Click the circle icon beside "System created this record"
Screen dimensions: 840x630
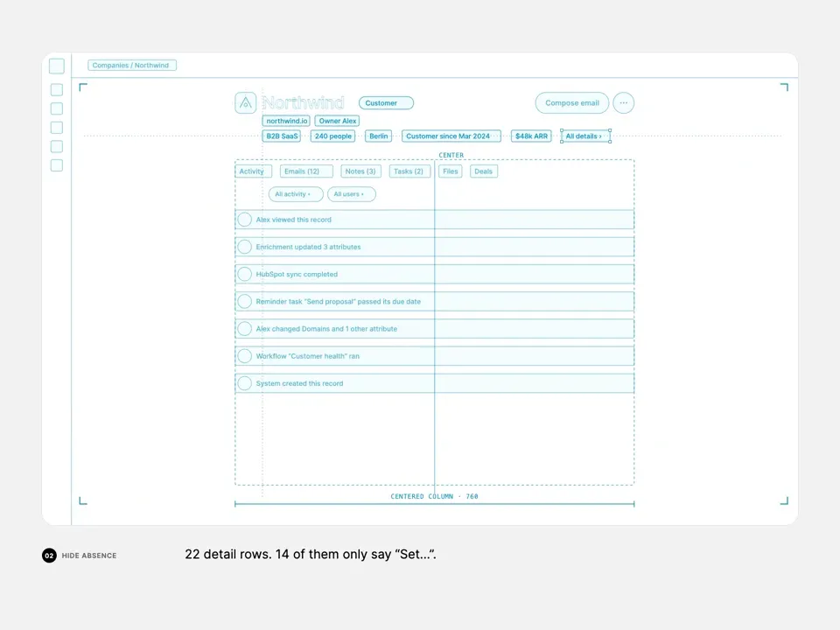[245, 383]
